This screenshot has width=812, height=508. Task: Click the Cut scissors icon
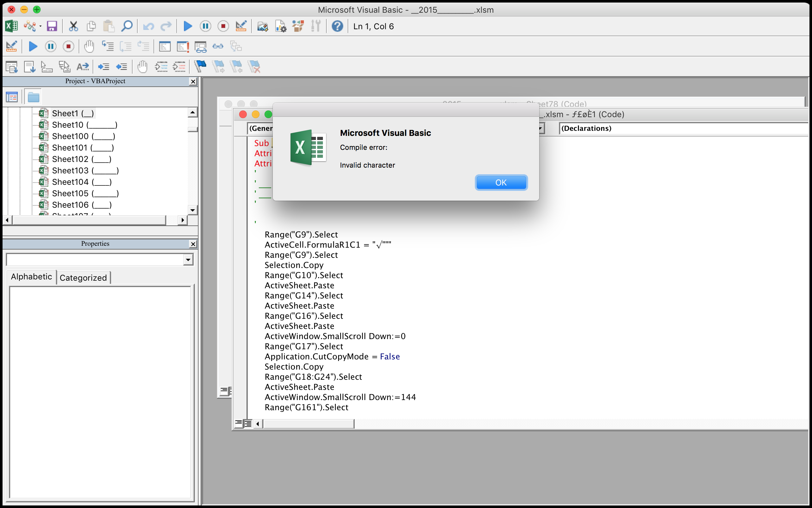pyautogui.click(x=73, y=26)
